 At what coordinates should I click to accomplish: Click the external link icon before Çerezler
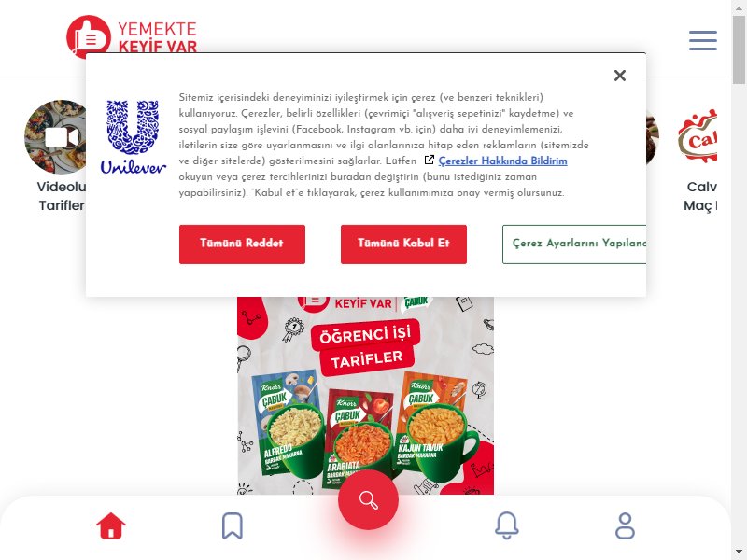(x=430, y=160)
